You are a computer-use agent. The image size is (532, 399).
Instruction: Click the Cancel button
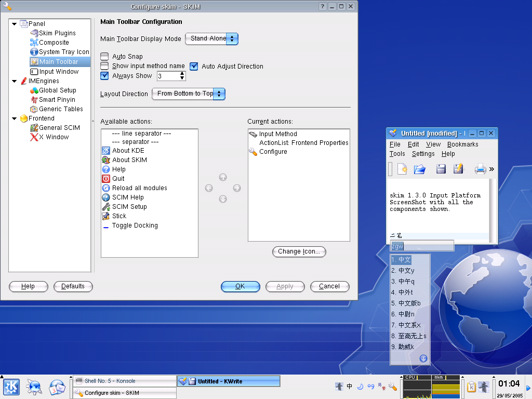point(329,286)
